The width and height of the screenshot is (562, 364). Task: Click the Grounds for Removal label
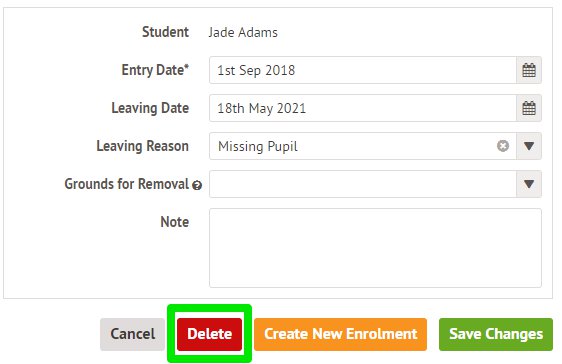point(127,184)
